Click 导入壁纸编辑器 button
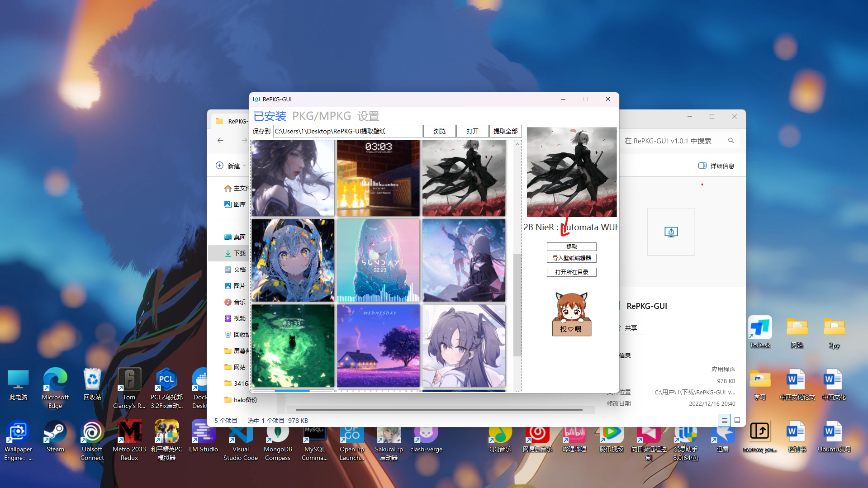This screenshot has width=868, height=488. (571, 258)
